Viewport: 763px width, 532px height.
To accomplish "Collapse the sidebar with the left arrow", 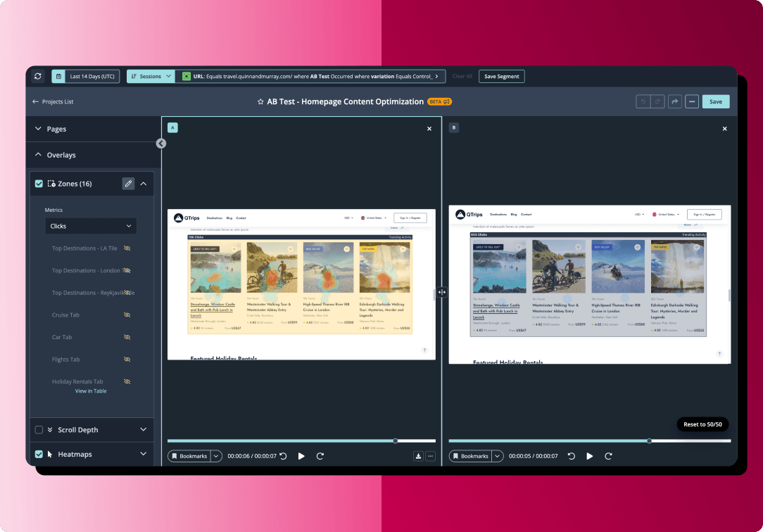I will [161, 144].
